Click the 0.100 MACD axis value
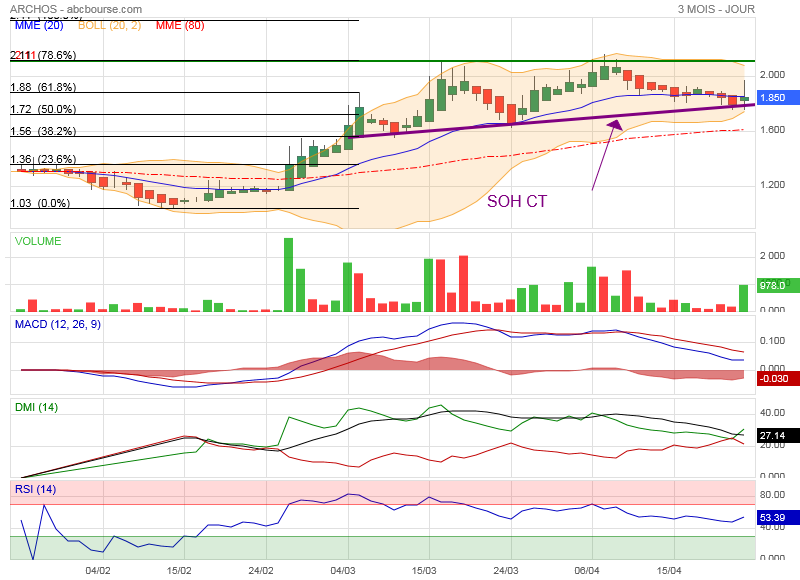 772,341
